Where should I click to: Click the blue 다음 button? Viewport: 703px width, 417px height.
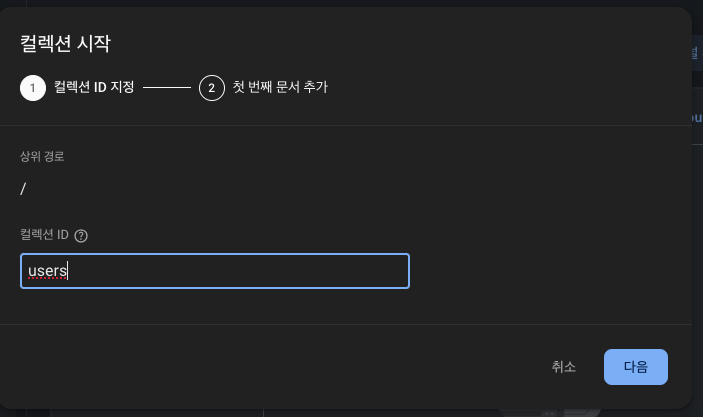point(636,367)
